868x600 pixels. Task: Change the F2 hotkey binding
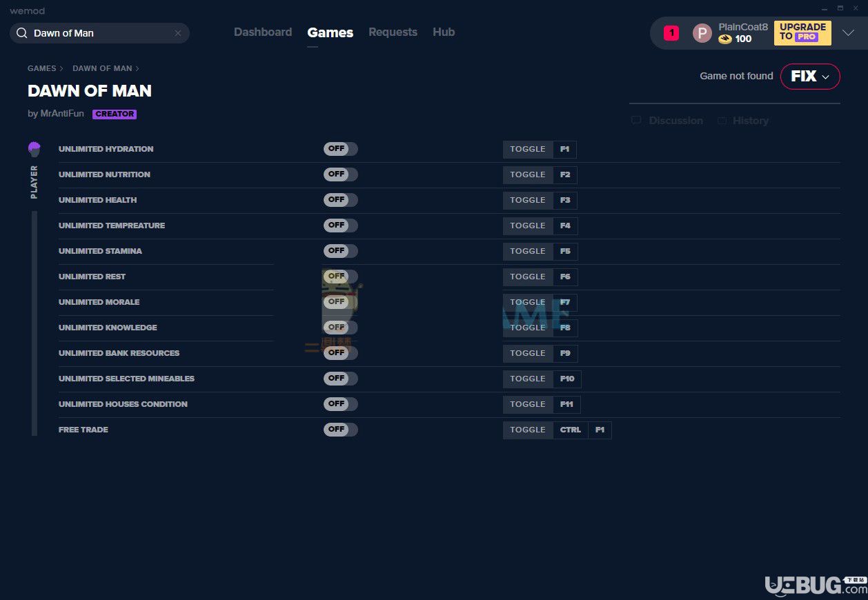(x=565, y=175)
